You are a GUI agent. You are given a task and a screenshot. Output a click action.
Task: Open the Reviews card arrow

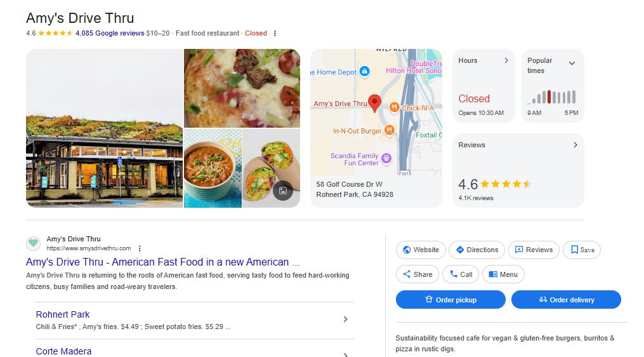(x=575, y=145)
